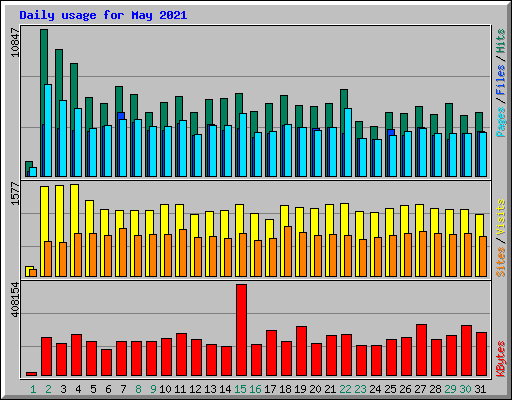This screenshot has width=512, height=400.
Task: Click day 9 on the x-axis
Action: 153,389
